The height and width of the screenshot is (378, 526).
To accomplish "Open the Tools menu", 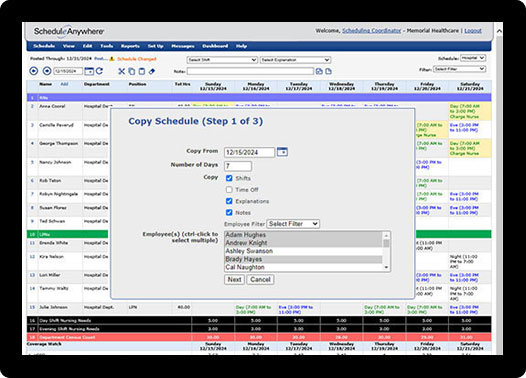I will click(107, 46).
